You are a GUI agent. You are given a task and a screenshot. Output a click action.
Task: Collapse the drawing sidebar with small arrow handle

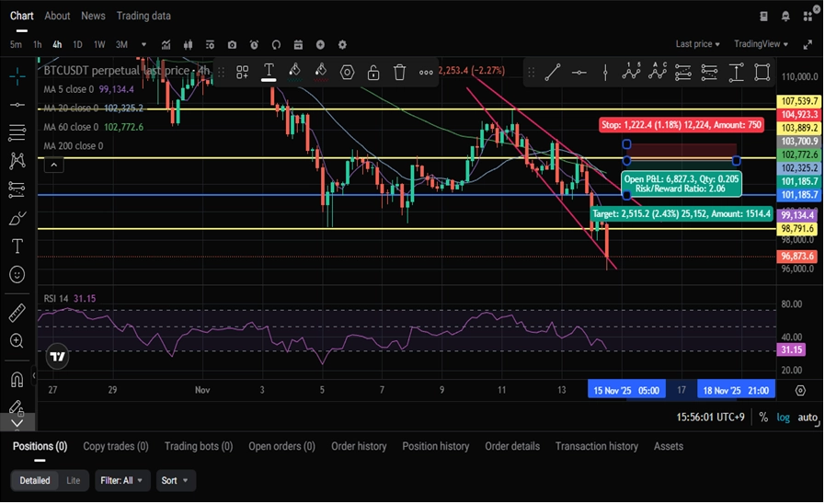[x=34, y=375]
